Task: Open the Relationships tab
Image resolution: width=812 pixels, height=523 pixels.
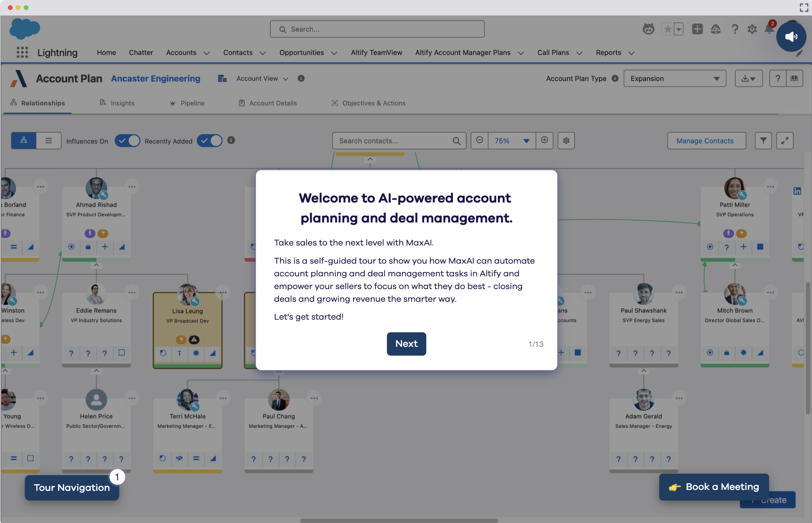Action: click(x=37, y=103)
